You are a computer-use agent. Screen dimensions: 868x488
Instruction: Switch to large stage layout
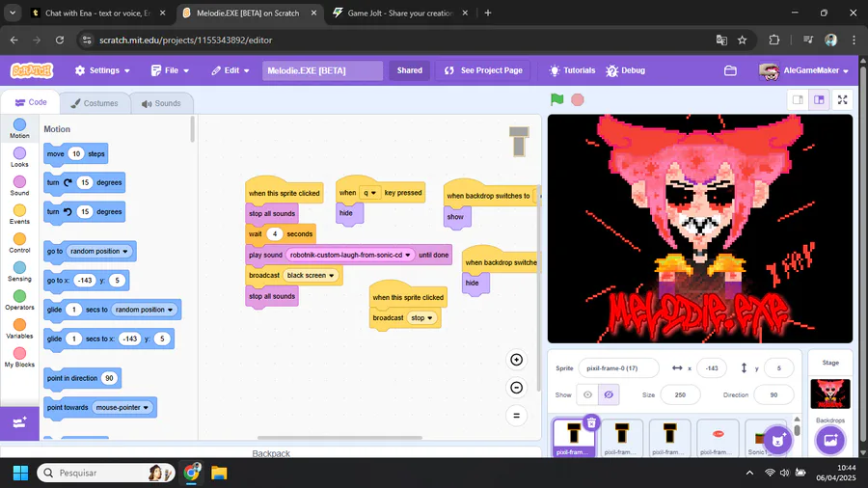pos(819,99)
